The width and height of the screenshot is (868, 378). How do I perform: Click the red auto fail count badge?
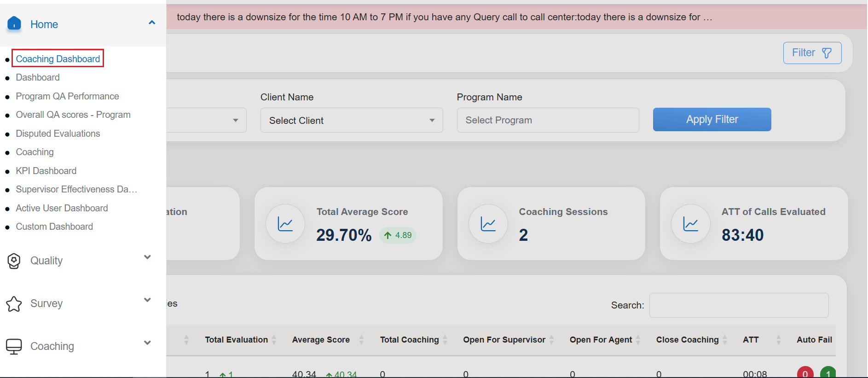[805, 373]
